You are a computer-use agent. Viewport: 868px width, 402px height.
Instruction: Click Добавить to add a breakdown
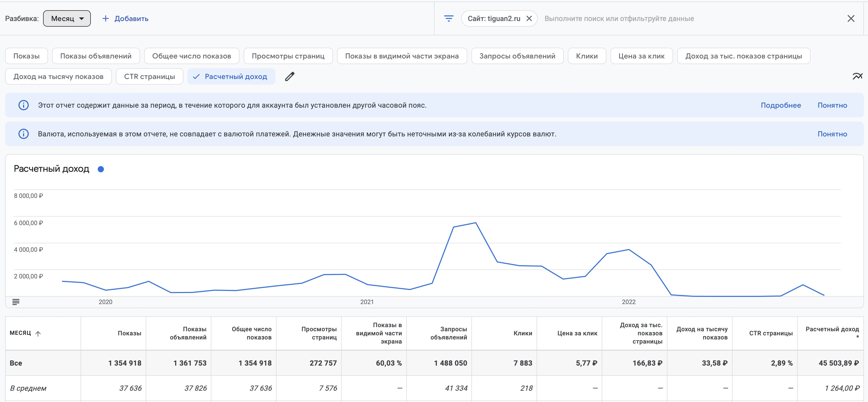click(x=125, y=18)
